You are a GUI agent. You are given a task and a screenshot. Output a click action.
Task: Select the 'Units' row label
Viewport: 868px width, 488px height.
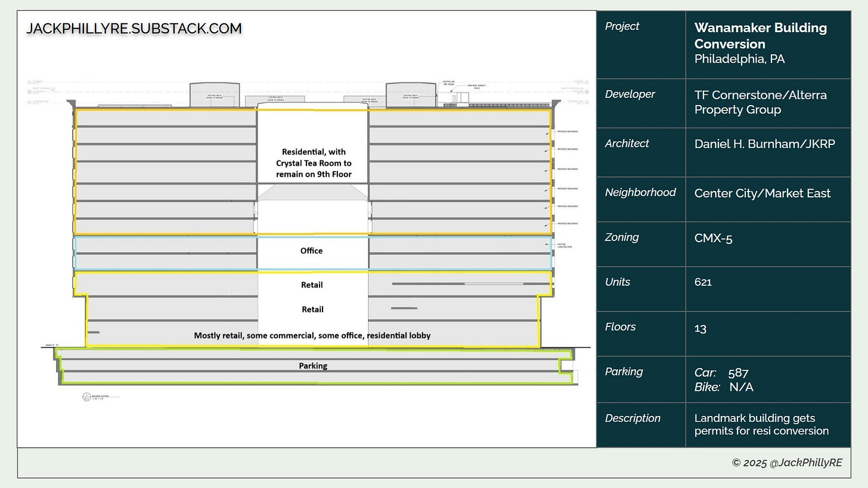click(618, 282)
